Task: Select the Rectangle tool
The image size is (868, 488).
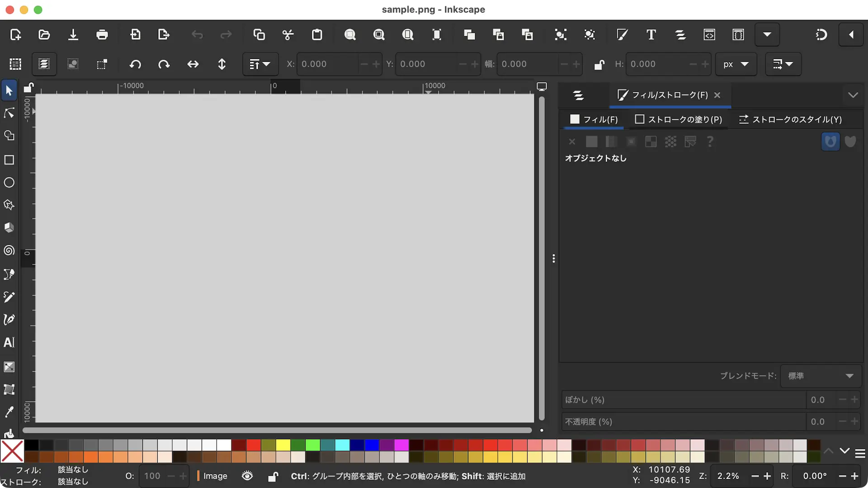Action: pyautogui.click(x=9, y=160)
